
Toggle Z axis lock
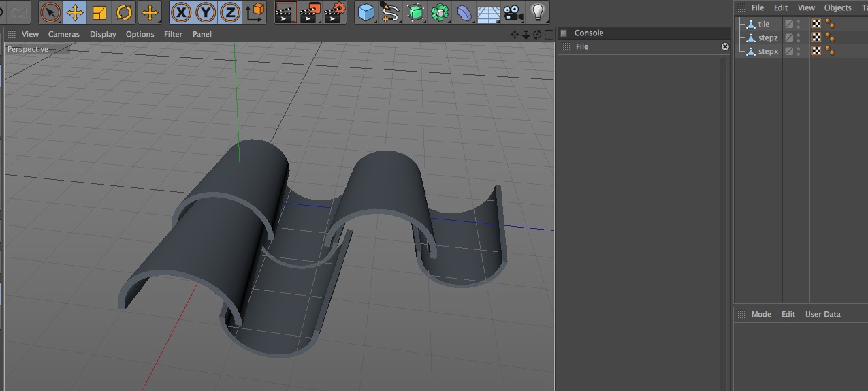coord(231,12)
